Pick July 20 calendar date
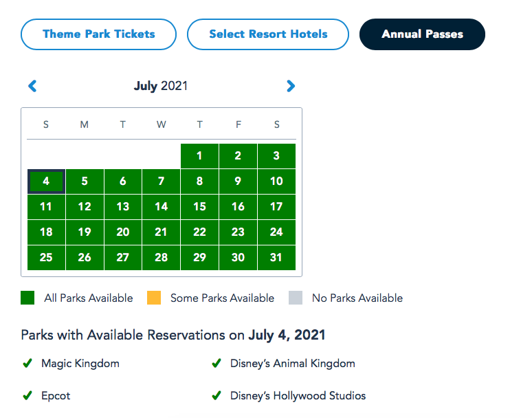The width and height of the screenshot is (532, 418). pos(123,232)
